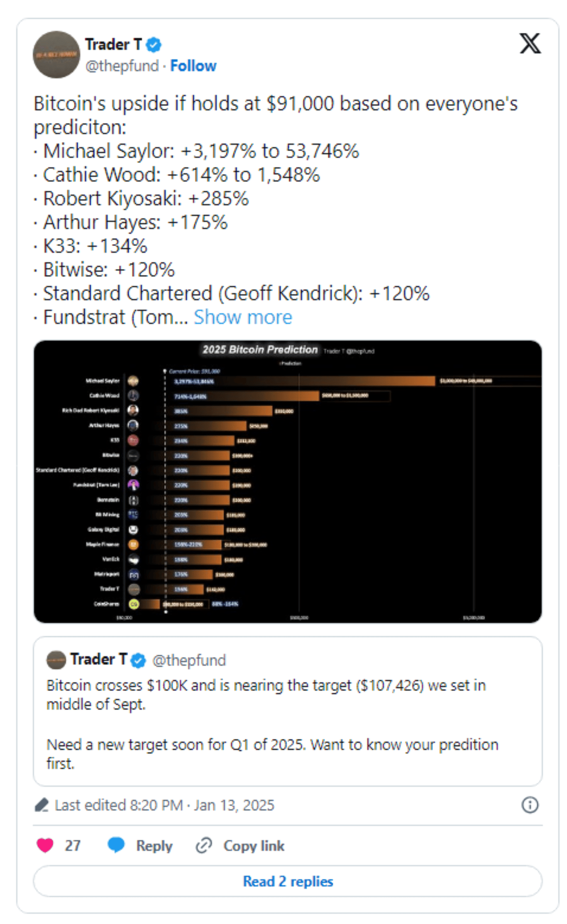This screenshot has width=567, height=924.
Task: Expand tweet text with Show more
Action: [x=243, y=317]
